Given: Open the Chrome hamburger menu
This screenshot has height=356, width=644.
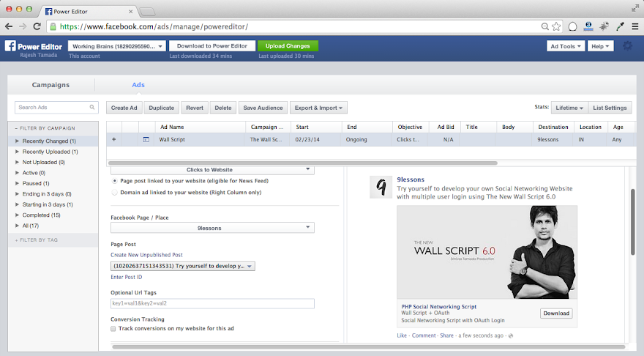Looking at the screenshot, I should pyautogui.click(x=635, y=26).
